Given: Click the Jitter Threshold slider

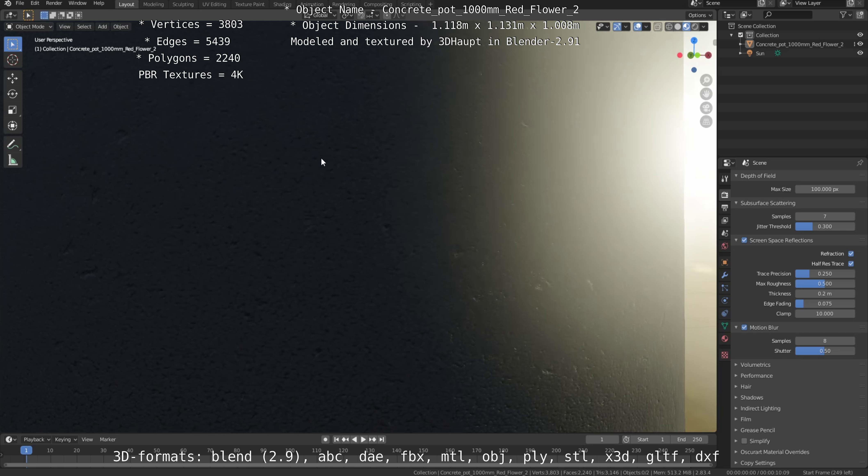Looking at the screenshot, I should (825, 227).
